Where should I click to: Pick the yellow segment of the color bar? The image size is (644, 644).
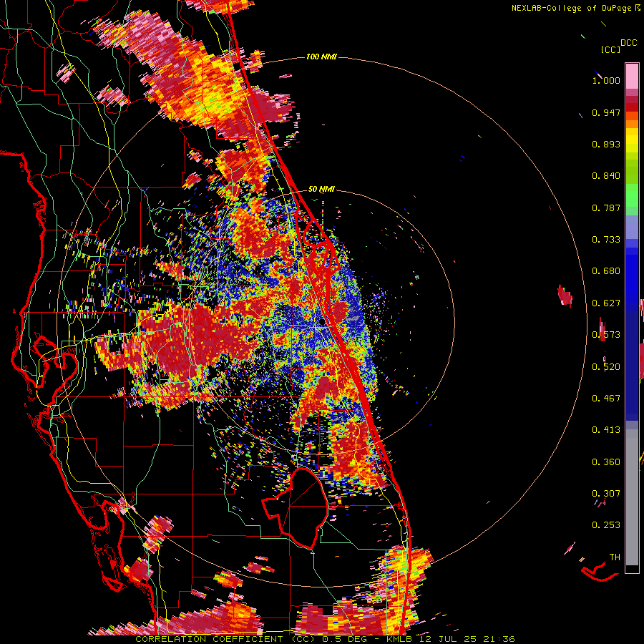632,140
